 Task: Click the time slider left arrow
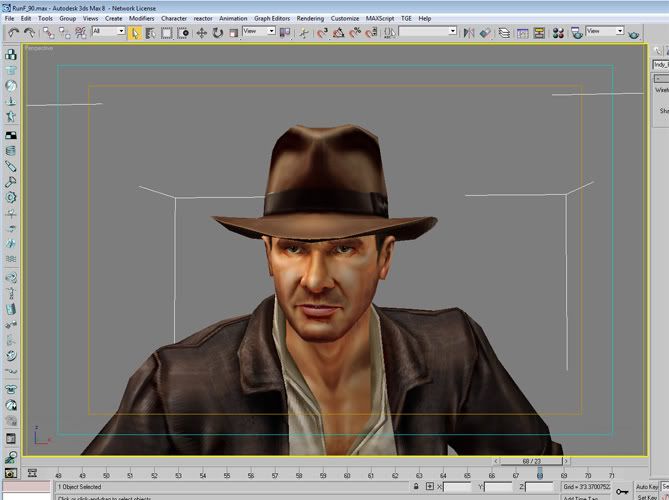click(496, 461)
